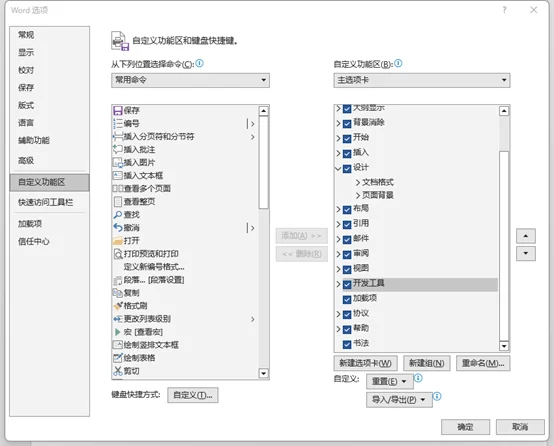Viewport: 554px width, 446px height.
Task: Uncheck the 开始 tab checkbox
Action: click(347, 139)
